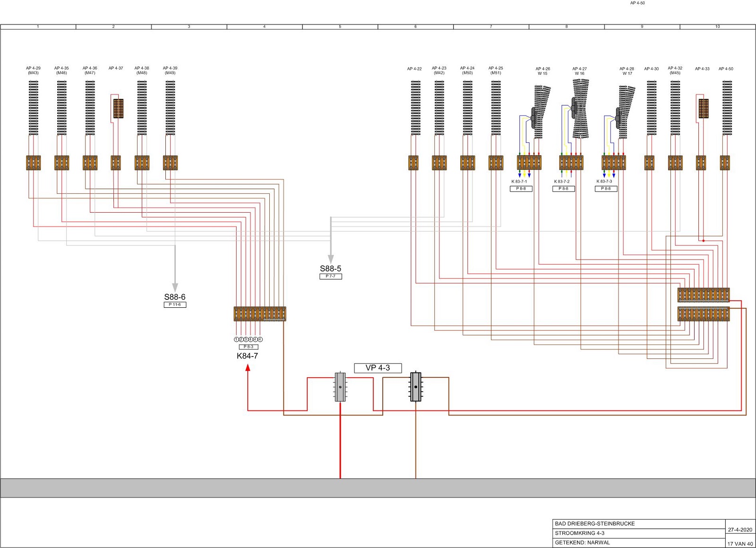The width and height of the screenshot is (756, 548).
Task: Click the AP 4-37 label
Action: point(116,68)
